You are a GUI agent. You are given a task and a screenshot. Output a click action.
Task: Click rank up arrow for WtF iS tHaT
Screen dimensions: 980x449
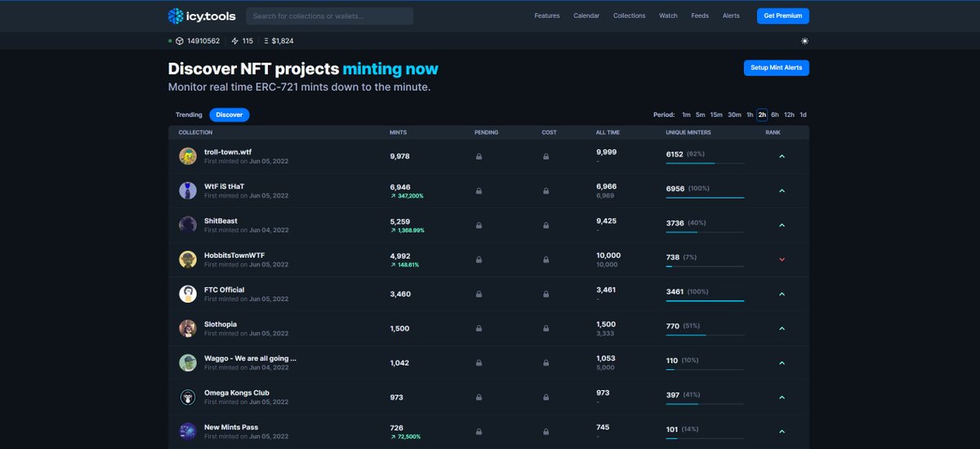782,191
